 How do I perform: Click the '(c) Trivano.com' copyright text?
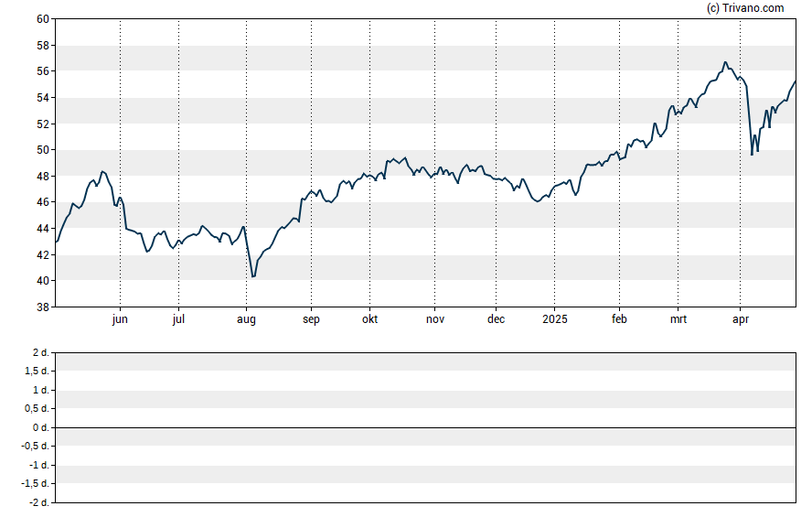[x=745, y=7]
